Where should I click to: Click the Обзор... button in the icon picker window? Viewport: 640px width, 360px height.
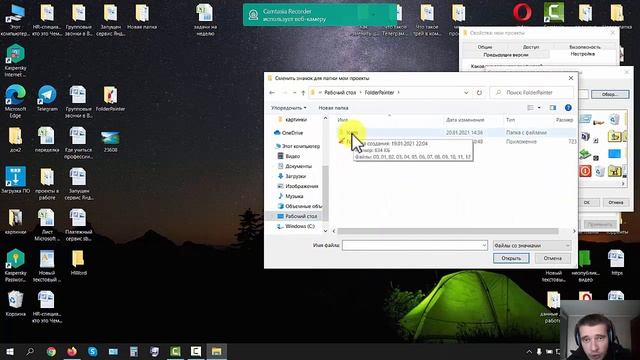tap(610, 94)
